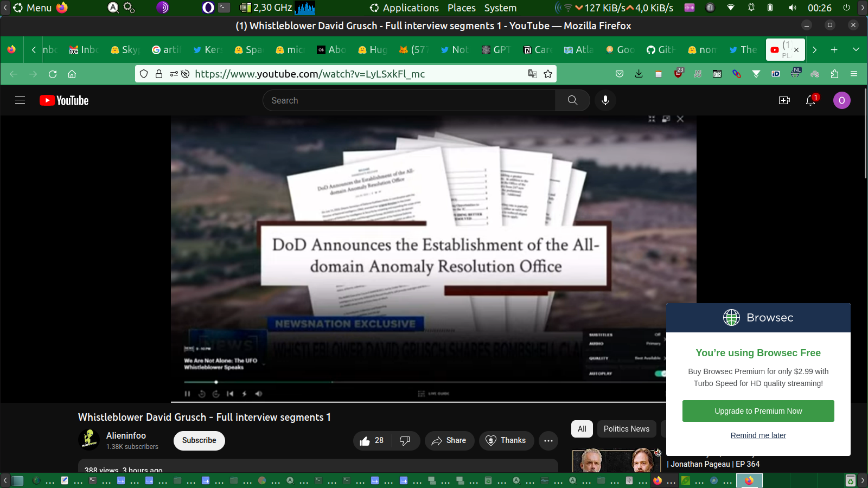
Task: Mute the video player volume
Action: pos(259,394)
